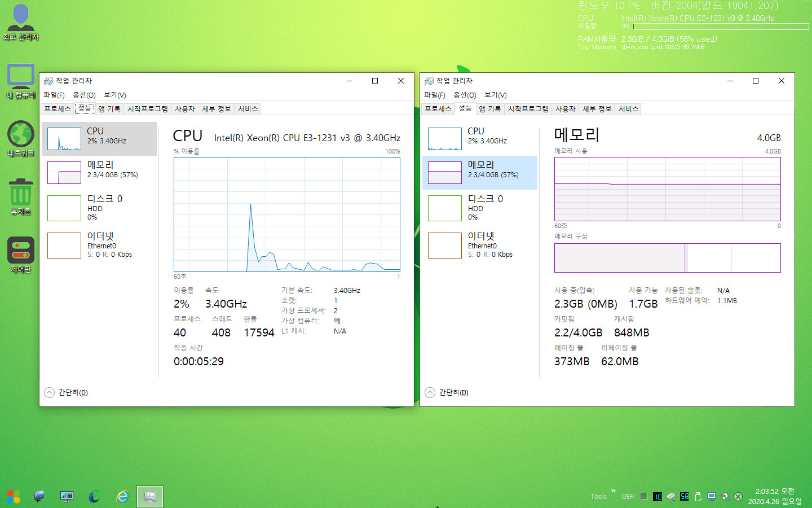Select 디스크 0 in left Task Manager sidebar
The image size is (812, 508).
point(99,208)
